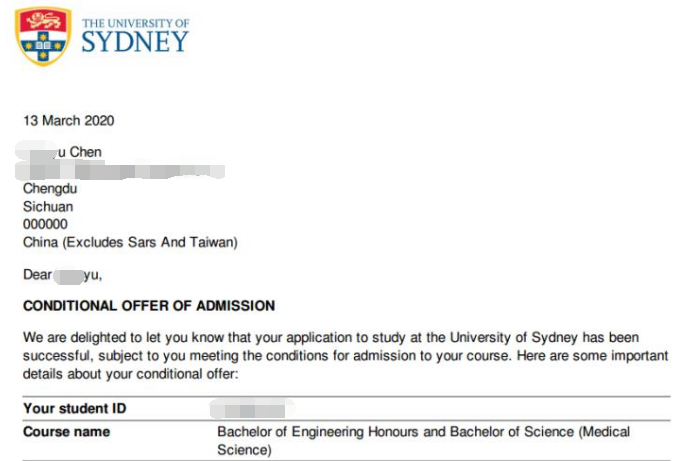The width and height of the screenshot is (683, 461).
Task: Click the 'CONDITIONAL OFFER OF ADMISSION' heading
Action: [x=149, y=305]
